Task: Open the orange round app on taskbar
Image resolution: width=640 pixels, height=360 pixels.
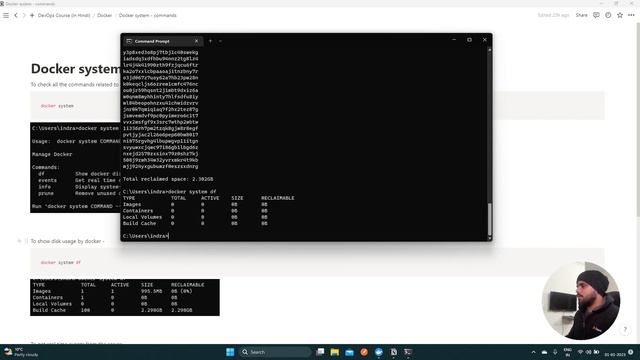Action: 364,352
